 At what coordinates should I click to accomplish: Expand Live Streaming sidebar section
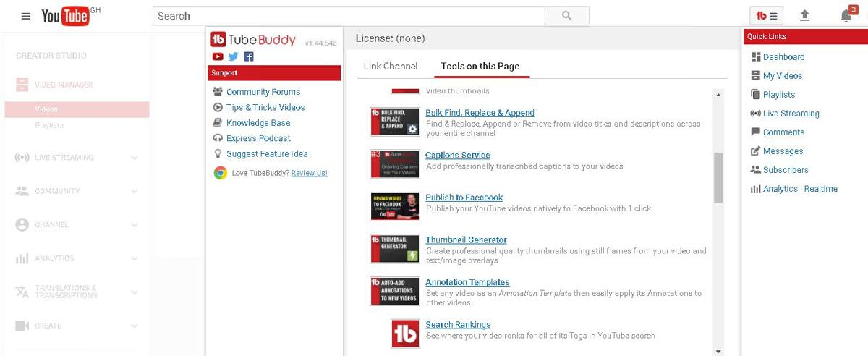click(x=135, y=158)
